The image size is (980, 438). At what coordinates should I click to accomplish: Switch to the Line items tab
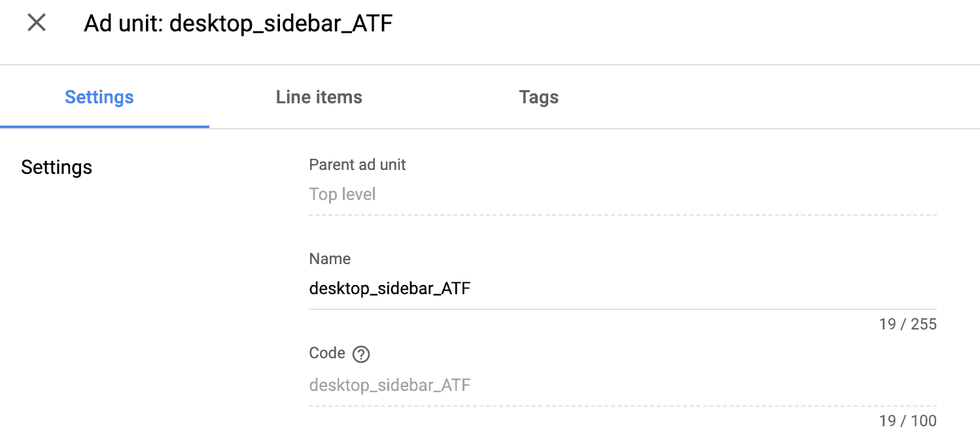pyautogui.click(x=319, y=97)
